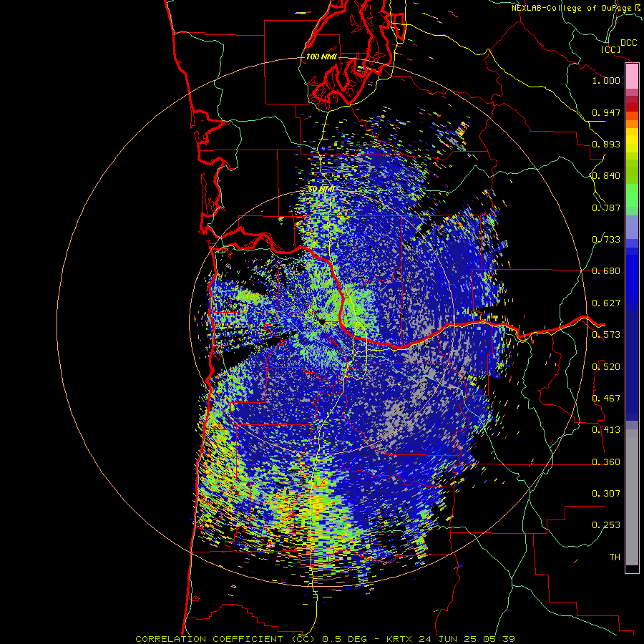Click the 0.307 legend value
644x644 pixels.
(x=606, y=494)
